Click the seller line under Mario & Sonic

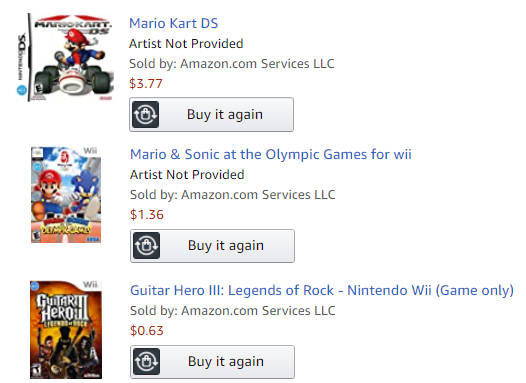(232, 195)
